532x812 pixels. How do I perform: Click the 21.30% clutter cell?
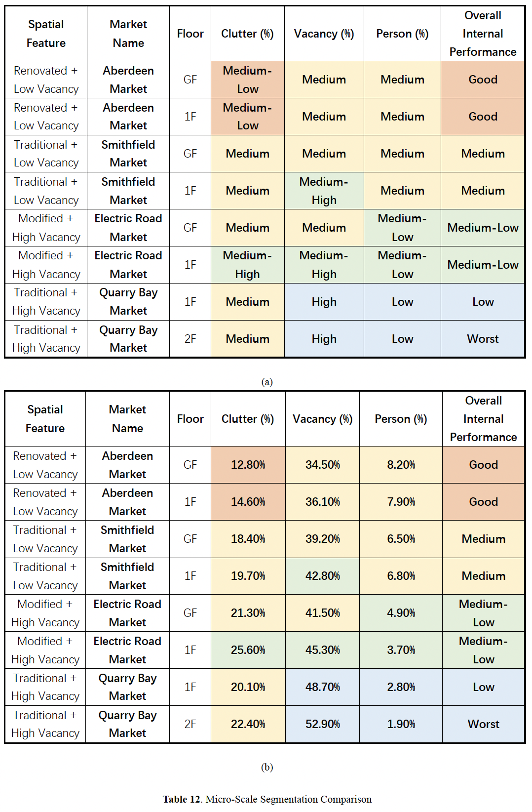coord(248,613)
